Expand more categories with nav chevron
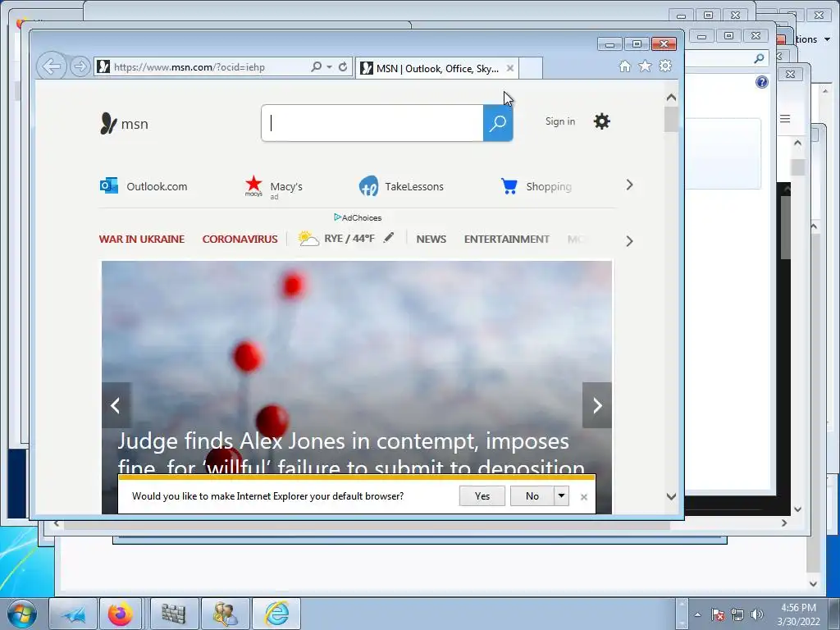The image size is (840, 630). pos(629,241)
